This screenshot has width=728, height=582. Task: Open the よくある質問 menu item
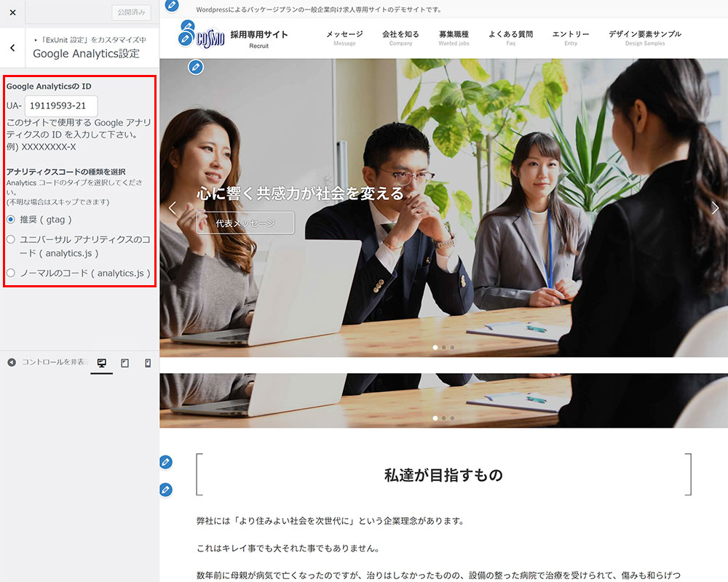510,38
